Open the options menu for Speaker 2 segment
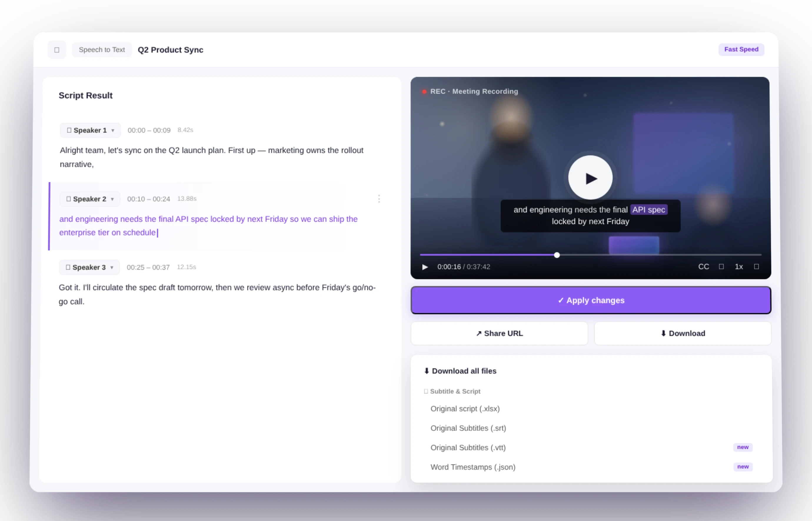The image size is (812, 521). 379,199
